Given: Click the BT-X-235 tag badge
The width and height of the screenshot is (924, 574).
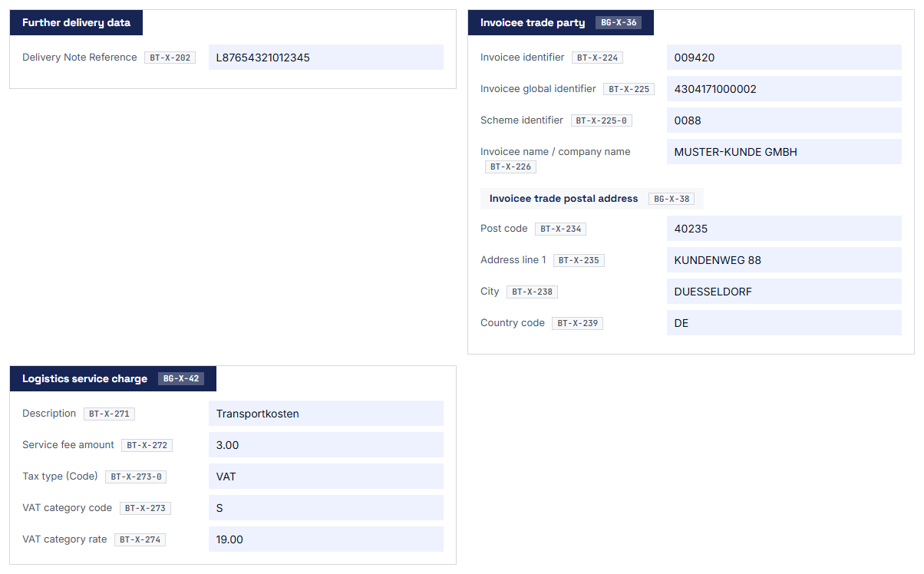Looking at the screenshot, I should 579,260.
